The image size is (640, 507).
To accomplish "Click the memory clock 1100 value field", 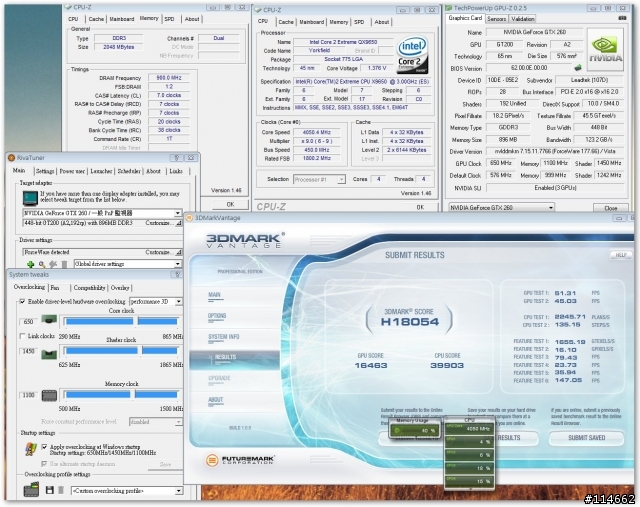I will tap(28, 395).
